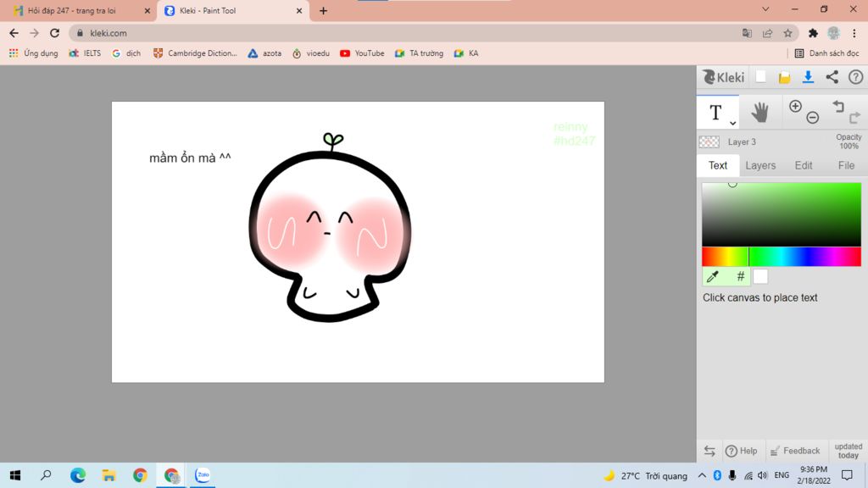The height and width of the screenshot is (488, 868).
Task: Click the 'updated today' link
Action: coord(848,451)
